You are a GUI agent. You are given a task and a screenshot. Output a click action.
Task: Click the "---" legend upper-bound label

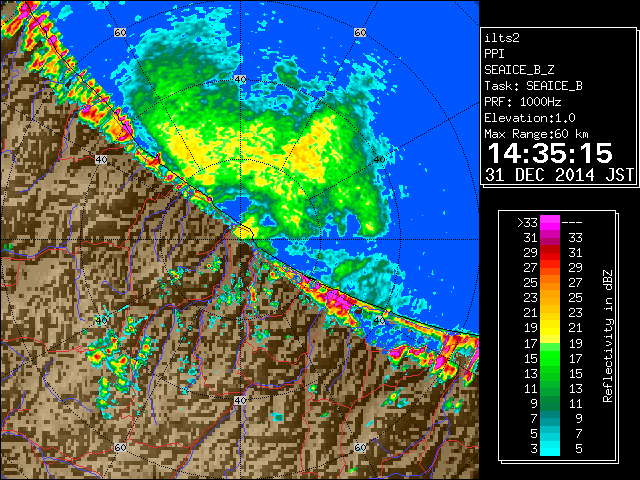click(x=572, y=222)
